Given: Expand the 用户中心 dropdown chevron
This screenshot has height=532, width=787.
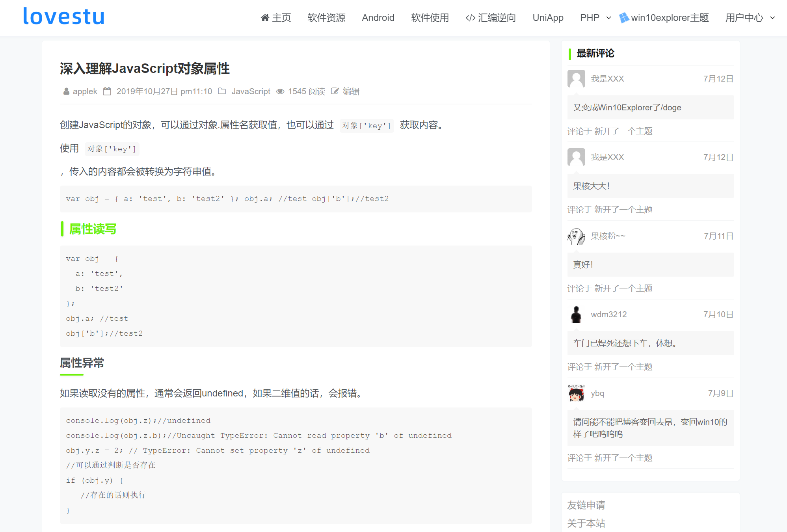Looking at the screenshot, I should coord(772,18).
